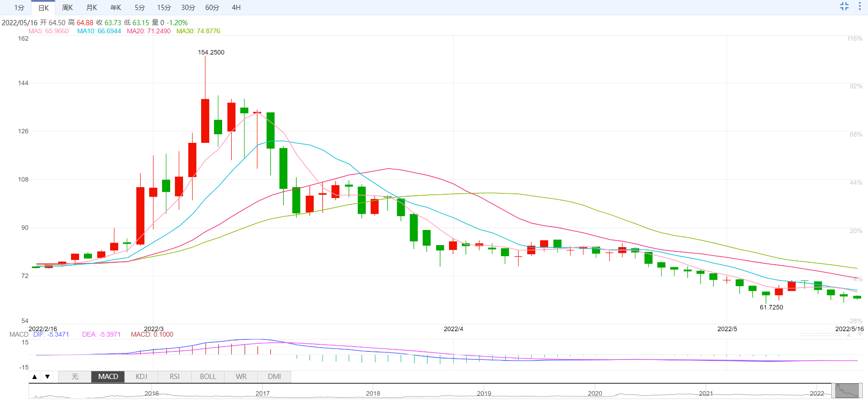The image size is (868, 409).
Task: Select the 日K period tab
Action: pyautogui.click(x=43, y=8)
